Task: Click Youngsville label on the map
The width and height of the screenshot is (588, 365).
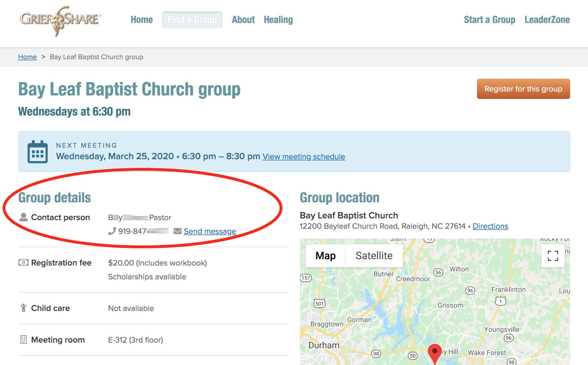Action: (x=502, y=329)
